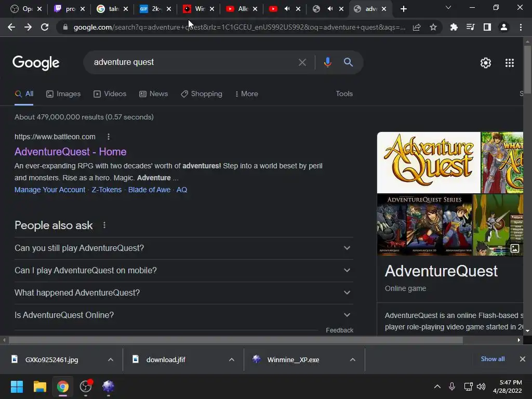Screen dimensions: 532x399
Task: Reload the current page
Action: tap(45, 27)
